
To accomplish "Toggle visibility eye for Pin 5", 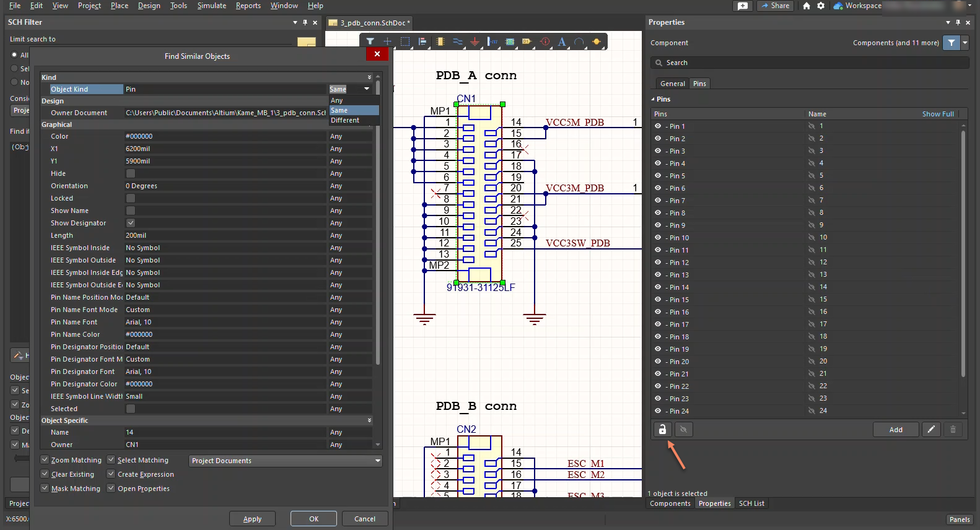I will [x=658, y=176].
